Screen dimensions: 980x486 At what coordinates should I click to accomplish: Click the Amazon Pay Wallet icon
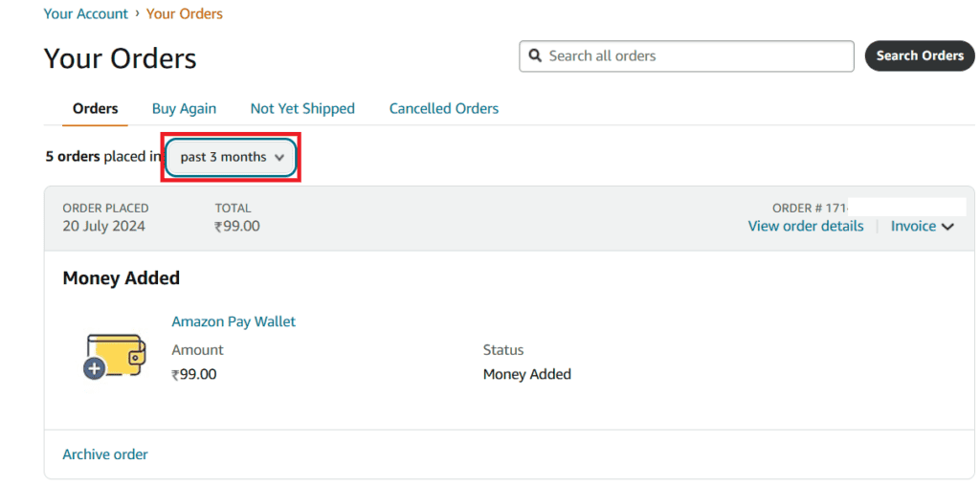(114, 358)
